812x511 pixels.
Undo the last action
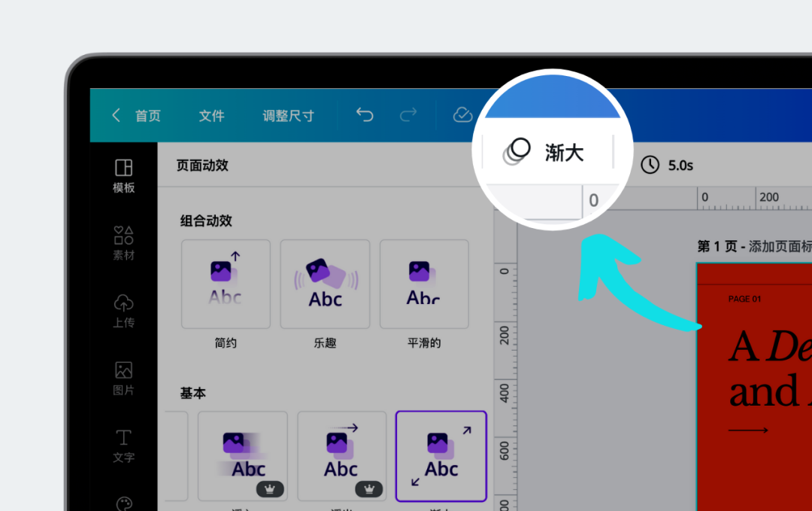coord(365,114)
